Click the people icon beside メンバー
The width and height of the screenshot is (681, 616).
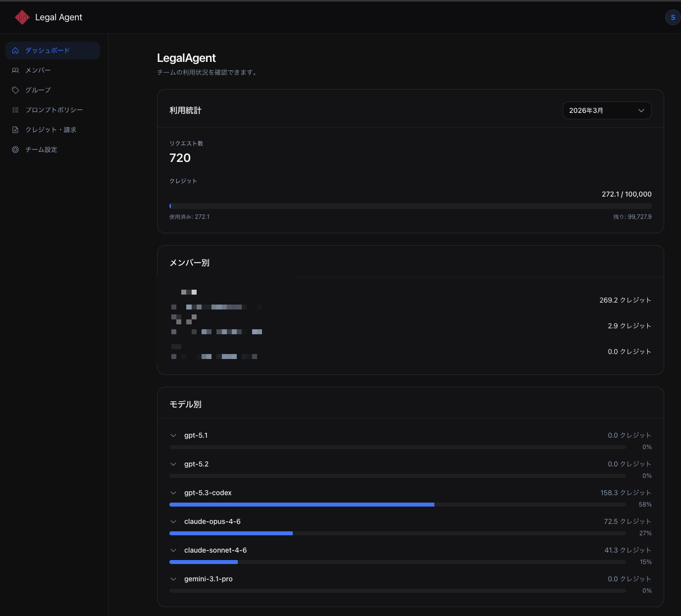coord(15,70)
